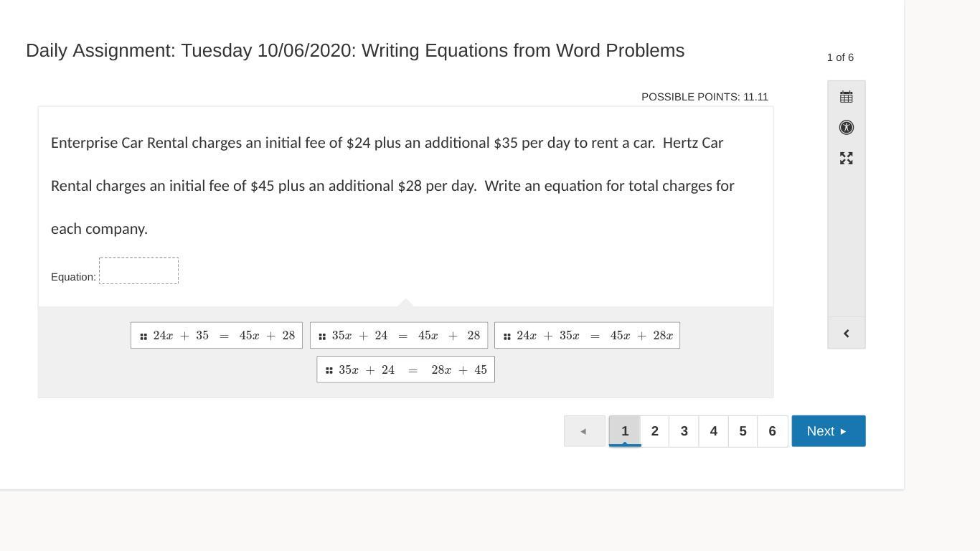
Task: Go to the previous question arrow
Action: point(585,431)
